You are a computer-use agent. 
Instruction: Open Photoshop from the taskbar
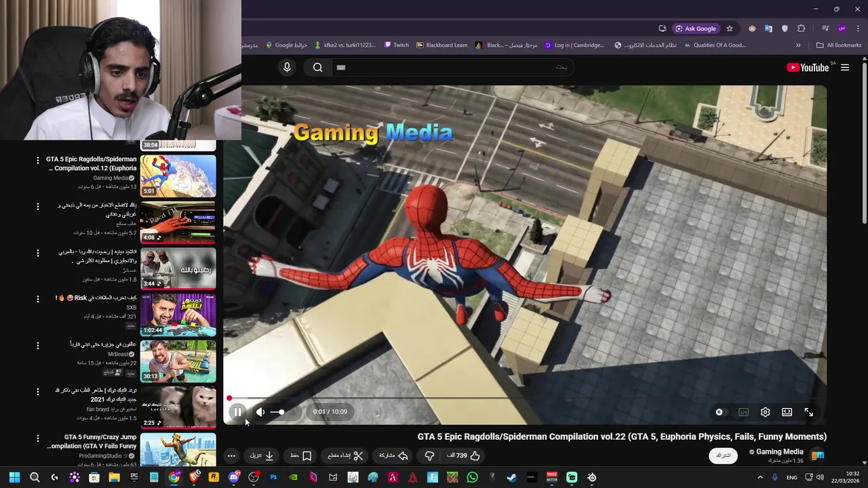tap(273, 478)
